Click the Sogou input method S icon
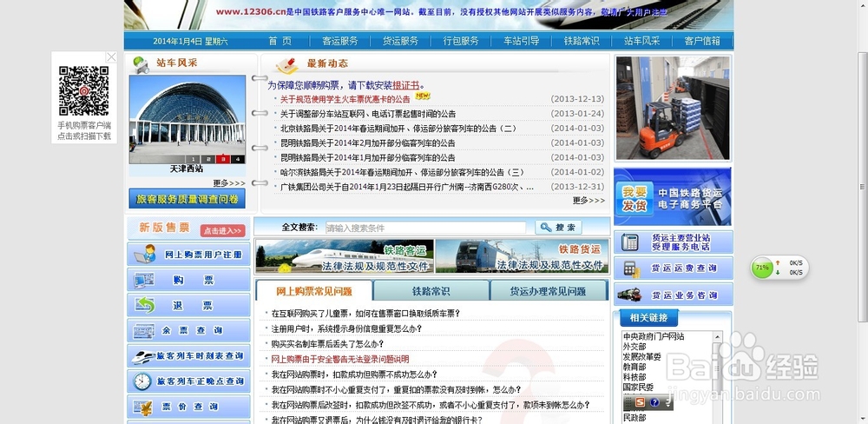The height and width of the screenshot is (424, 868). click(640, 402)
